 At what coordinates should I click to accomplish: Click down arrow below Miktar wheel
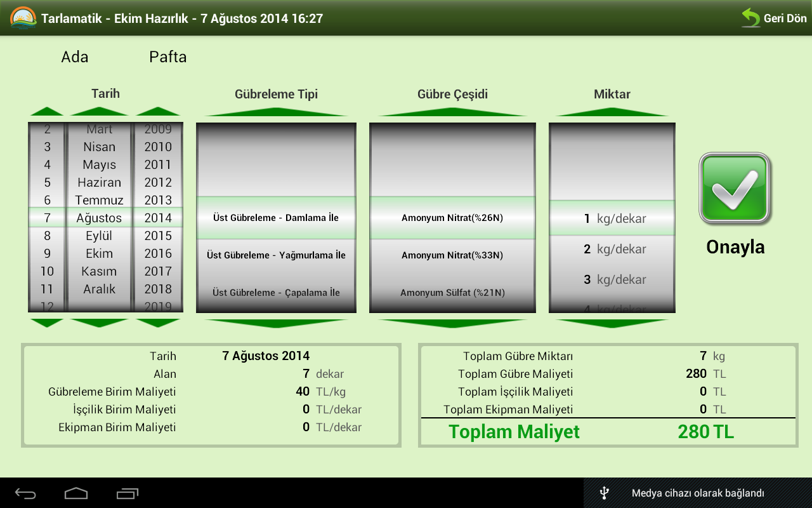point(612,323)
